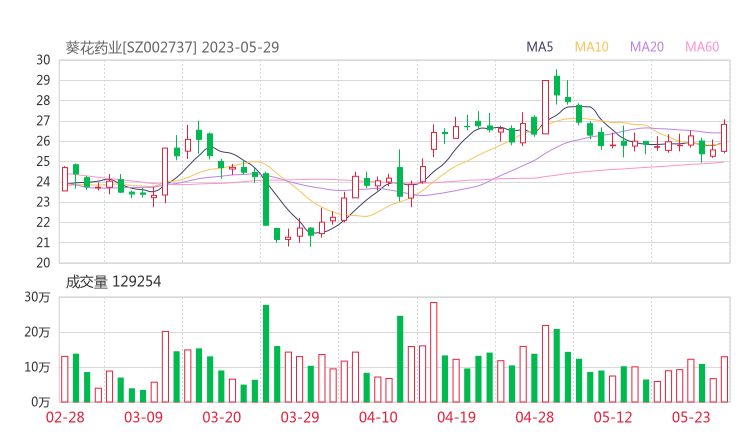This screenshot has height=440, width=740.
Task: Click the 0万 volume axis label
Action: (41, 402)
